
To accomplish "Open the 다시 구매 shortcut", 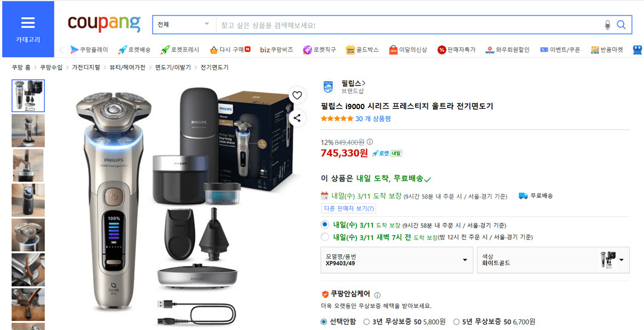I will click(x=230, y=50).
